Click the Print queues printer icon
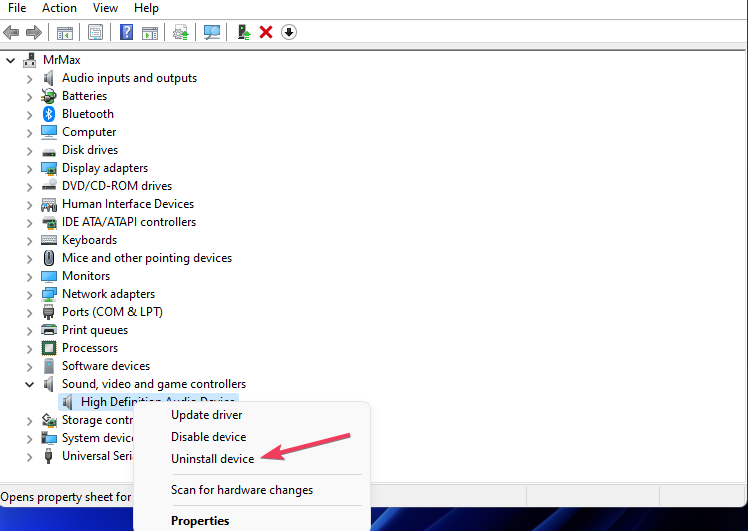 pos(49,330)
